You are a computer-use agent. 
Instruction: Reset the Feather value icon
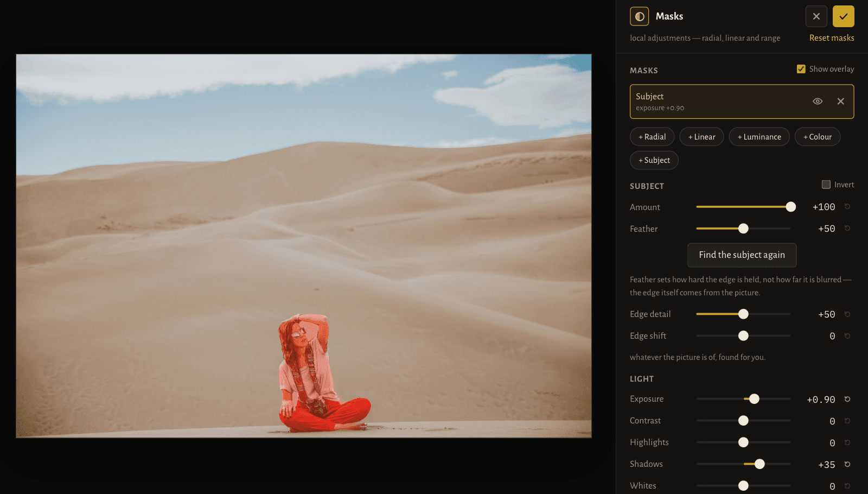(x=847, y=229)
